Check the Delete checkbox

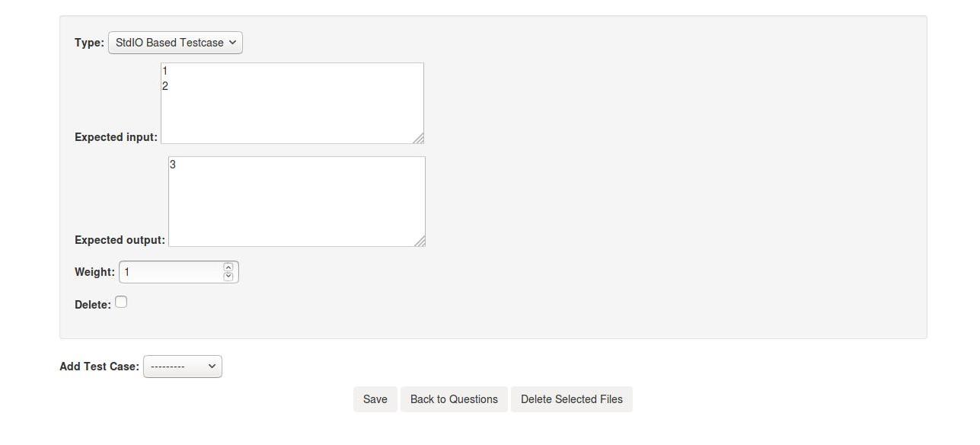(x=121, y=303)
